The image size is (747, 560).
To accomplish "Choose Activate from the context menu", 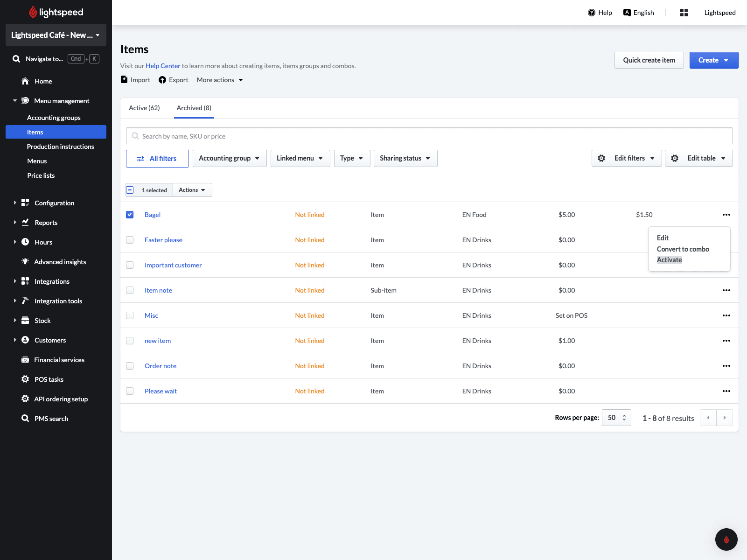I will 669,260.
